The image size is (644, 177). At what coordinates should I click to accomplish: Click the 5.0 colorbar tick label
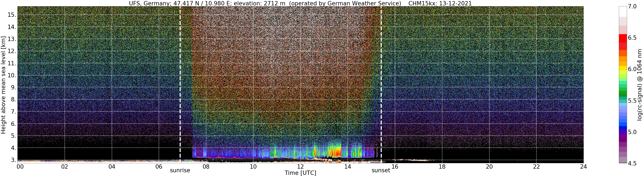point(632,132)
